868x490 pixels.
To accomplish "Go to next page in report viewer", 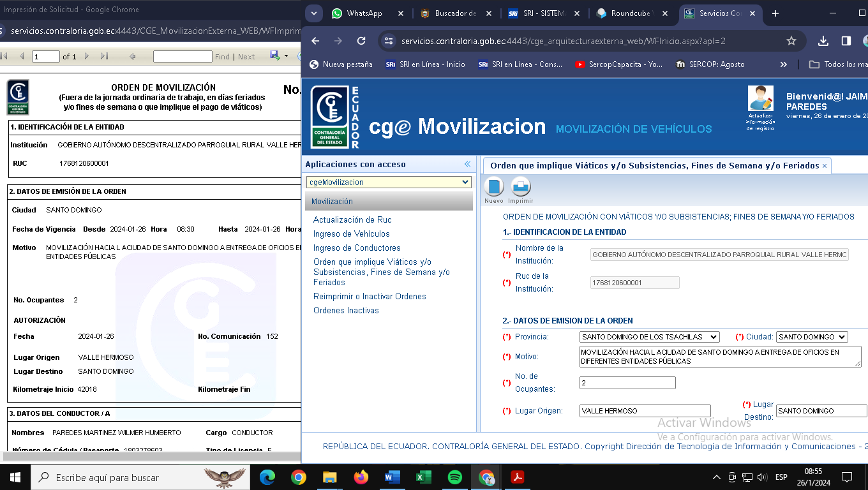I will point(87,56).
